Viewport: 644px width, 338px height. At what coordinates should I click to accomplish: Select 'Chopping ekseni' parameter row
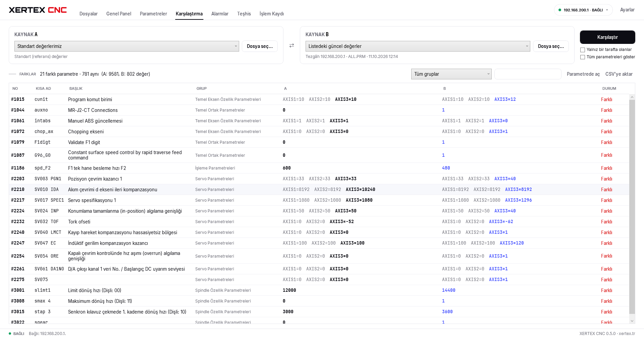(x=319, y=132)
